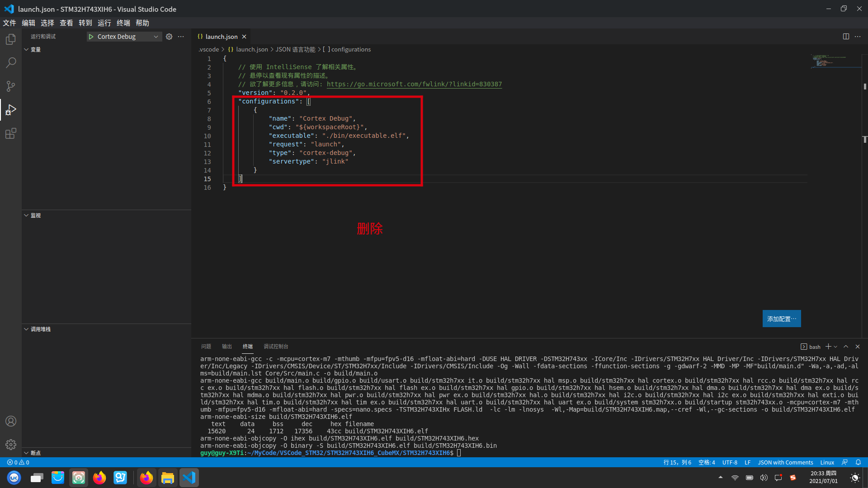
Task: Focus the bash terminal prompt line
Action: click(x=330, y=453)
